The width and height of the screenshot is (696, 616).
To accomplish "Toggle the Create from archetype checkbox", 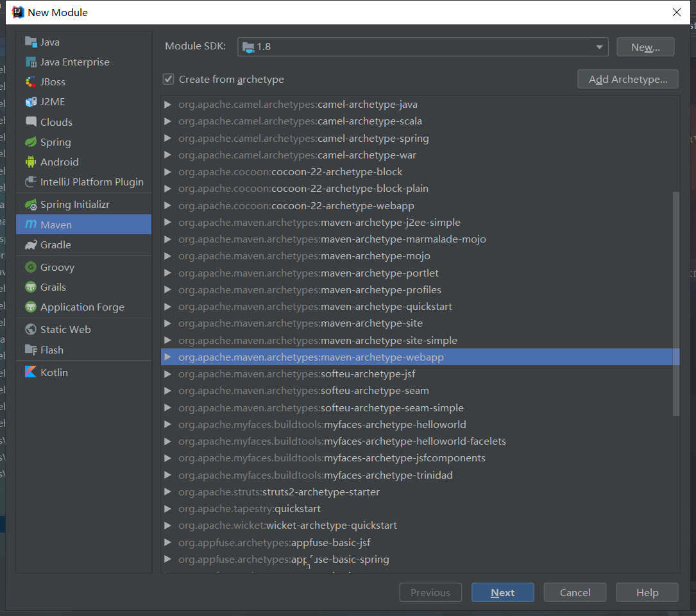I will click(x=168, y=80).
